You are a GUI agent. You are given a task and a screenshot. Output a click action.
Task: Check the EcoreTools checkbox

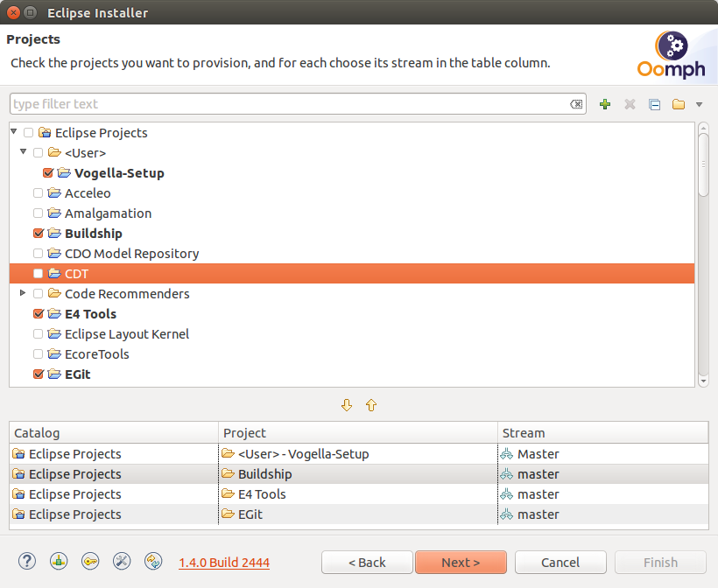(38, 354)
